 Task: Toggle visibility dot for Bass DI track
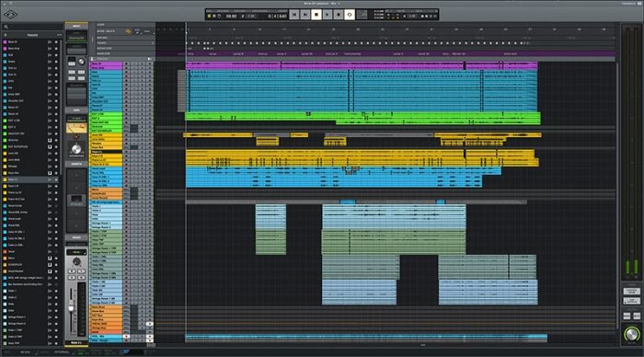click(x=56, y=42)
